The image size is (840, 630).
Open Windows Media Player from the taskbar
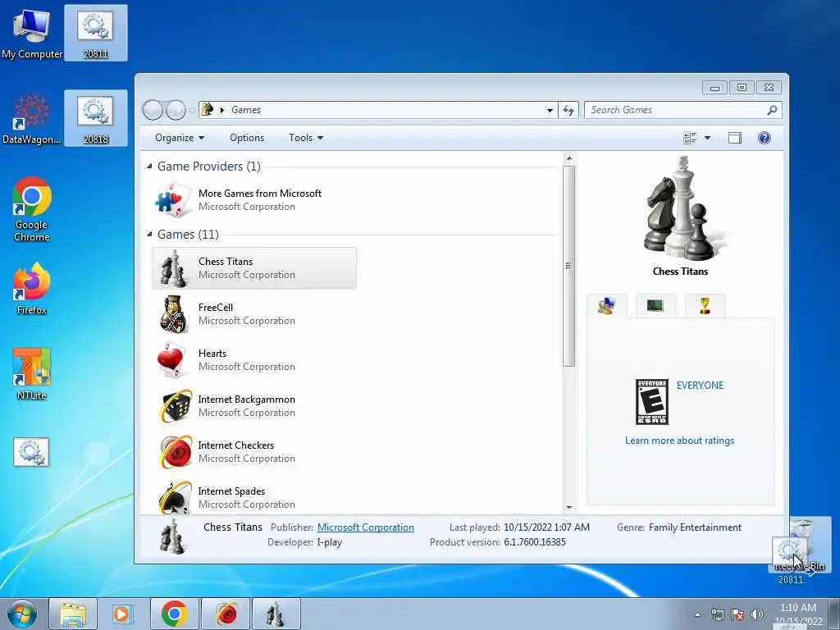tap(122, 614)
